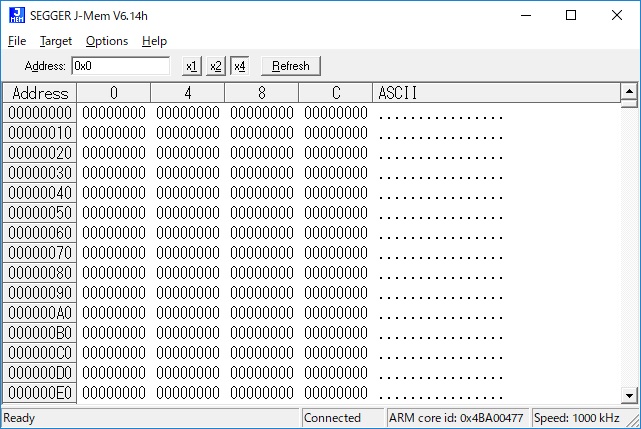641x429 pixels.
Task: Switch to x2 halfword display mode
Action: click(x=215, y=66)
